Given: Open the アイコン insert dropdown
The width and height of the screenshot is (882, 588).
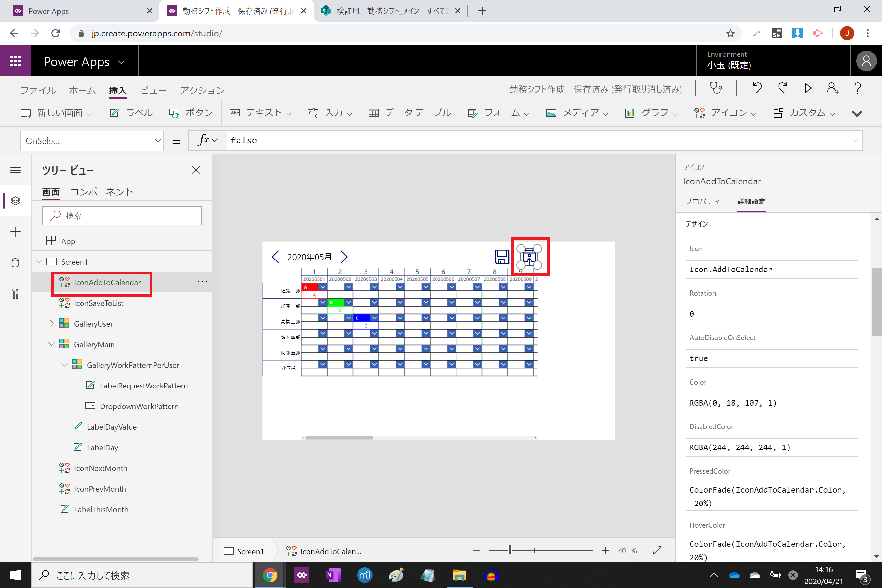Looking at the screenshot, I should [x=725, y=113].
